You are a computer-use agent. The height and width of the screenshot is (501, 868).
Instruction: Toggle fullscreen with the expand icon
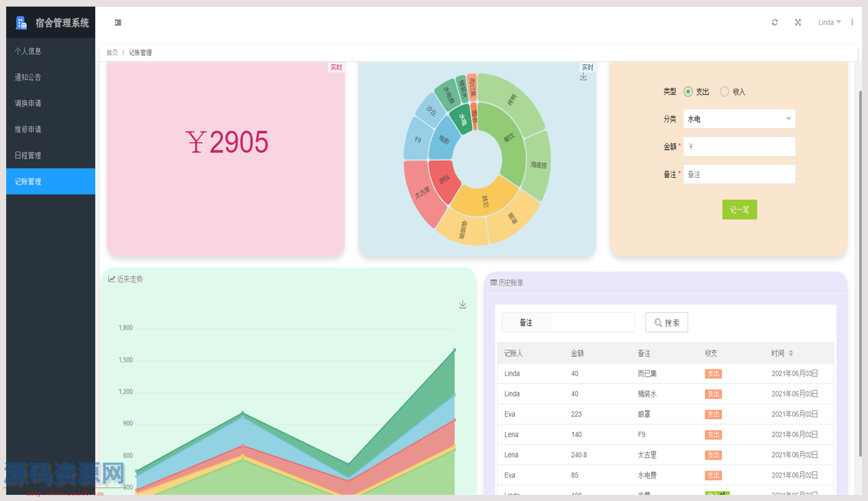pos(798,23)
